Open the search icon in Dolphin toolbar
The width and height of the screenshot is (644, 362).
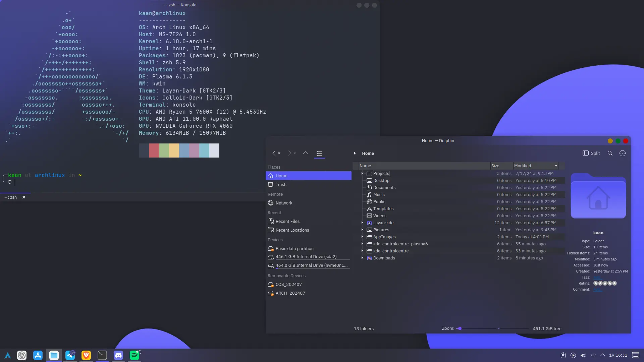(610, 153)
